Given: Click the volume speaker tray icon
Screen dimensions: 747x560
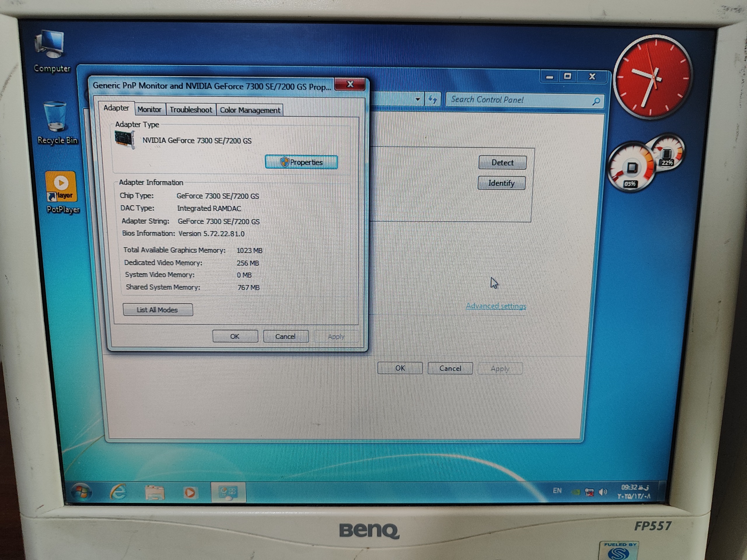Looking at the screenshot, I should [x=603, y=492].
